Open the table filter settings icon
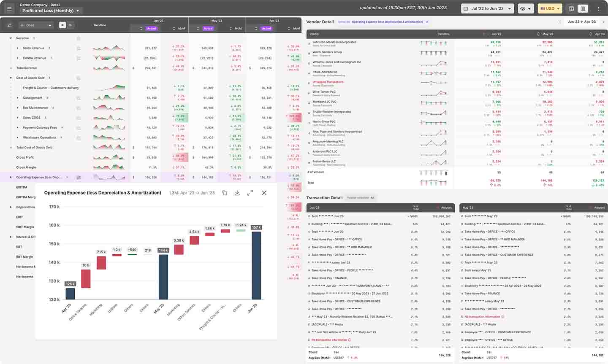The image size is (608, 364). (x=9, y=25)
